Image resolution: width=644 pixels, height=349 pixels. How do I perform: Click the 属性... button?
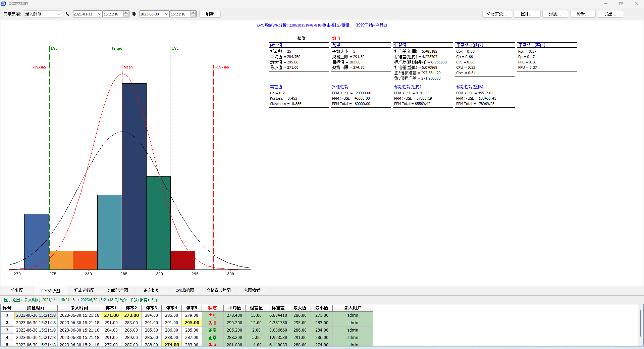click(x=527, y=14)
